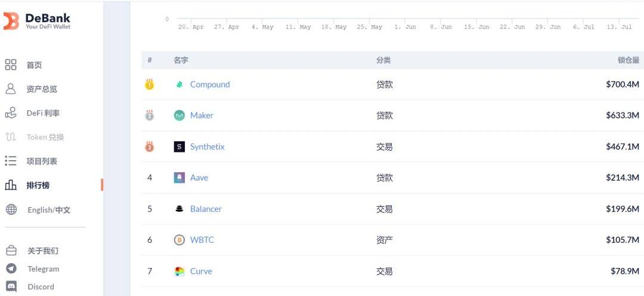Click the Aave ghost icon
The image size is (644, 296).
point(179,177)
